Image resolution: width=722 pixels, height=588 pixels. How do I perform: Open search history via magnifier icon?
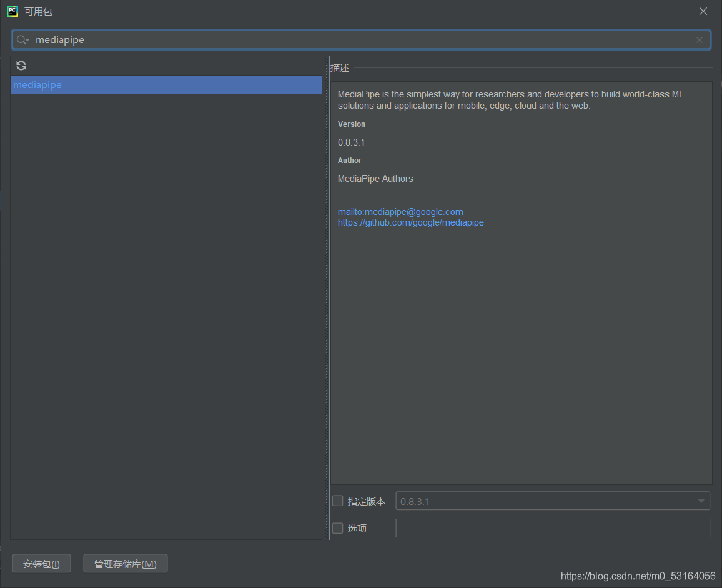(x=22, y=40)
